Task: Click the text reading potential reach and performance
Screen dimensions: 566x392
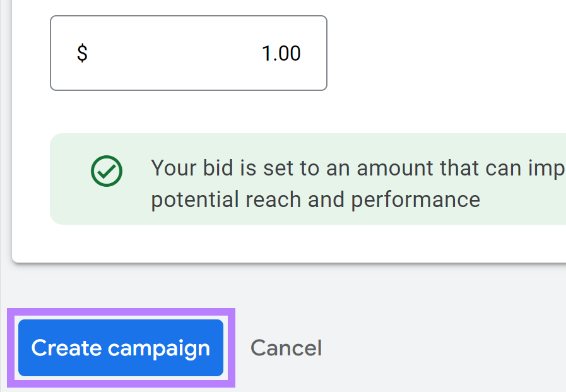Action: pos(315,199)
